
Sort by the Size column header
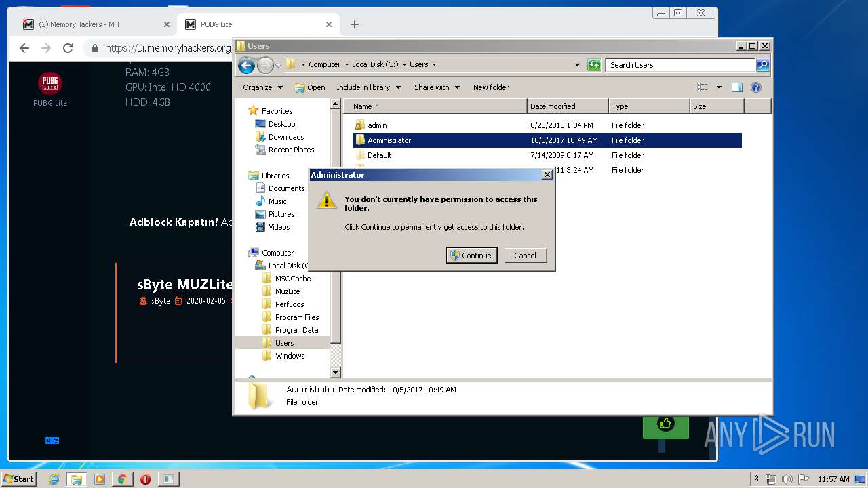click(x=717, y=106)
